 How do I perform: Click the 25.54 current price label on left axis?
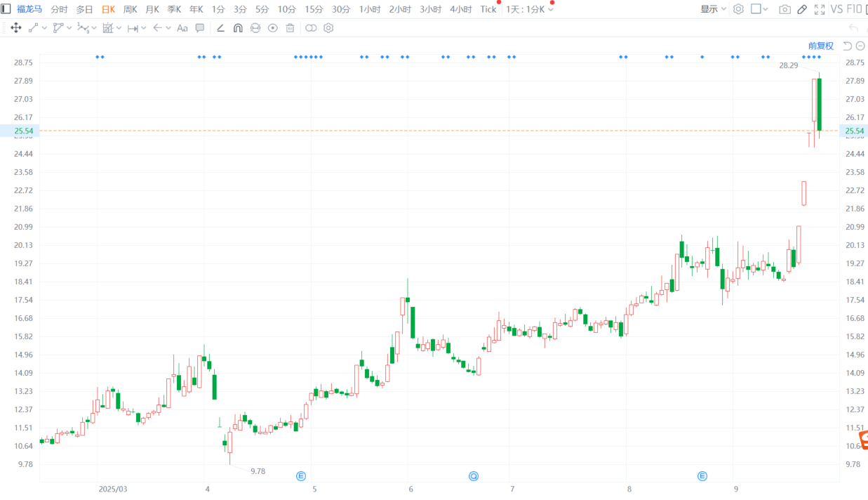pos(20,131)
